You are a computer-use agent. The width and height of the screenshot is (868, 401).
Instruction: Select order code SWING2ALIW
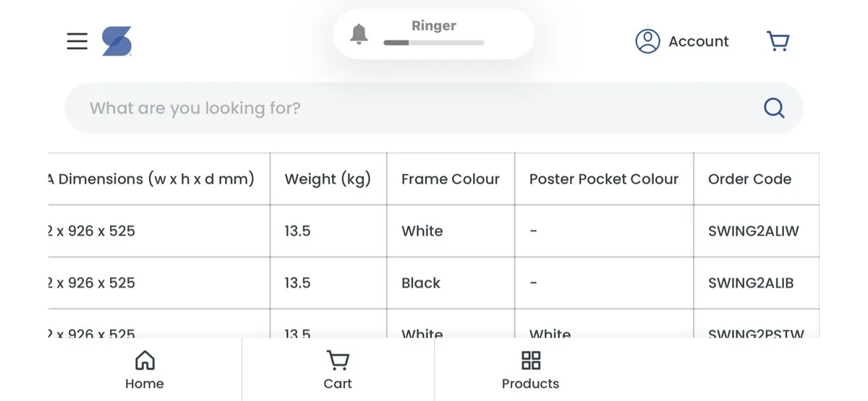753,231
